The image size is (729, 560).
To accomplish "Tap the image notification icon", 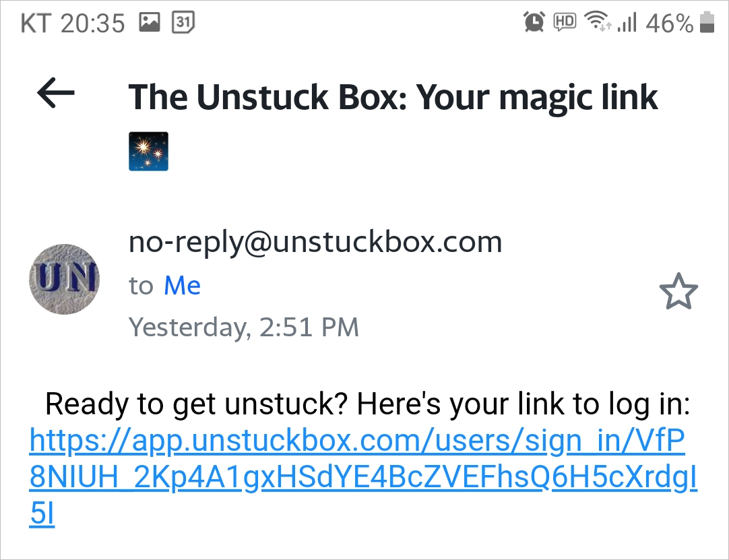I will [150, 22].
